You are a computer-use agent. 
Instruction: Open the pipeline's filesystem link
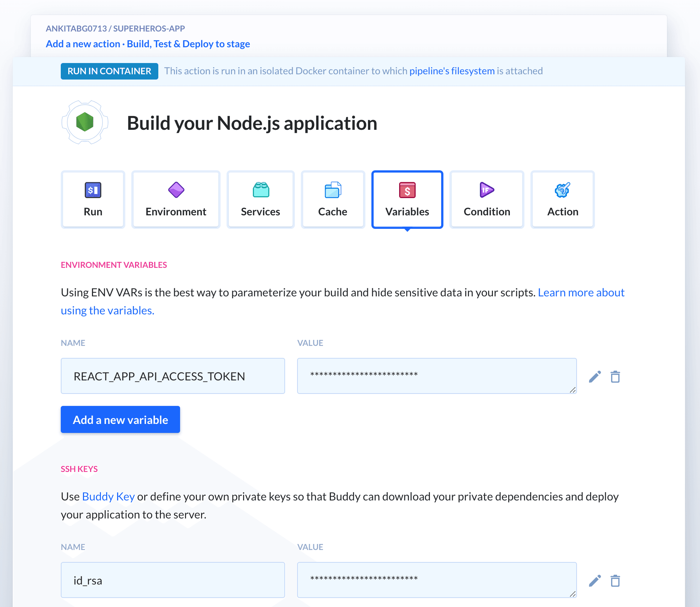pyautogui.click(x=451, y=71)
